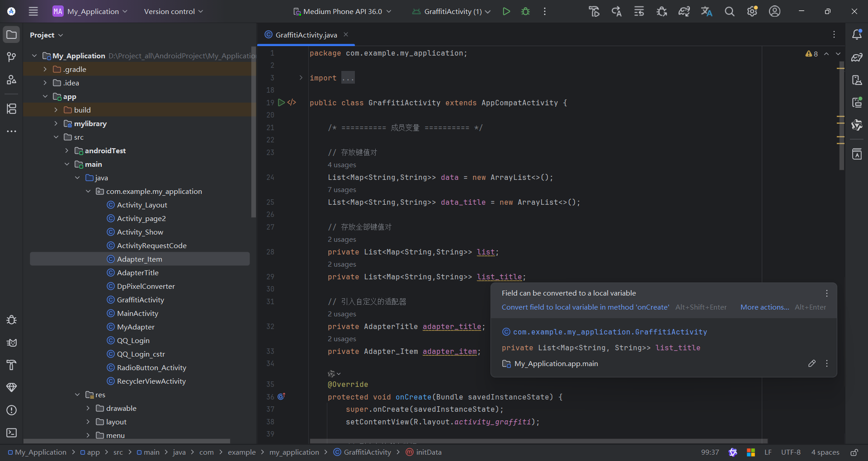The image size is (868, 461).
Task: Expand the mylibrary module folder
Action: click(x=56, y=123)
